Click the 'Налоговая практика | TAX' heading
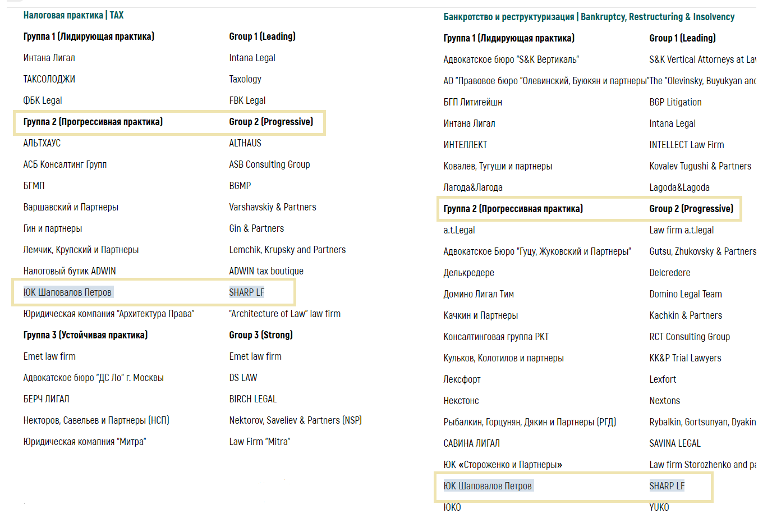 coord(73,15)
